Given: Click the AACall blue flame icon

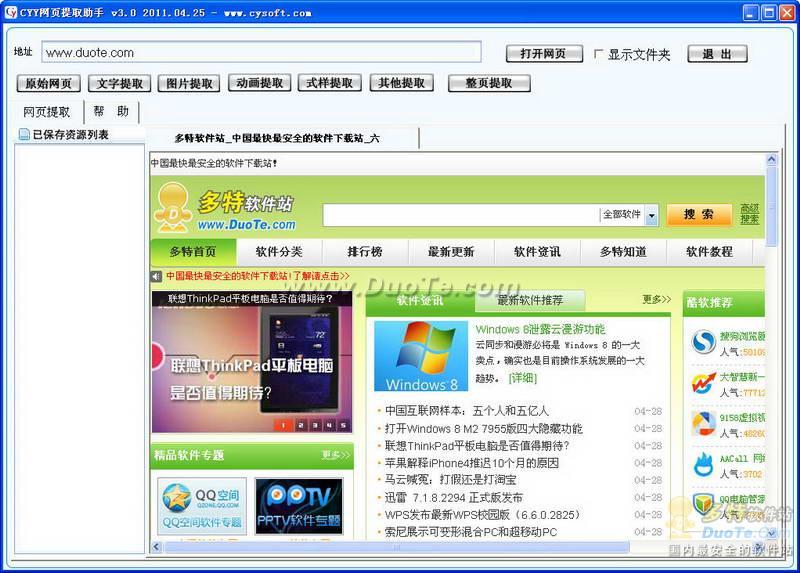Looking at the screenshot, I should 704,464.
